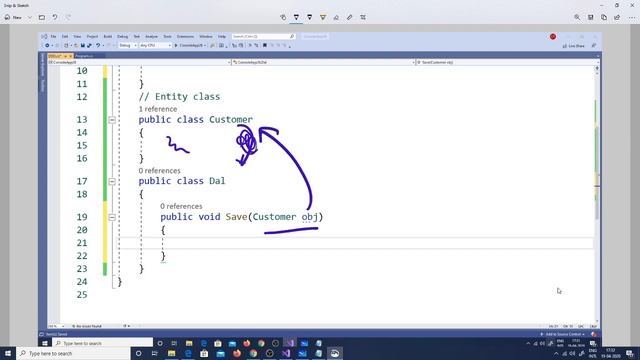Click the '// Entity class' comment text
640x360 pixels.
click(179, 97)
